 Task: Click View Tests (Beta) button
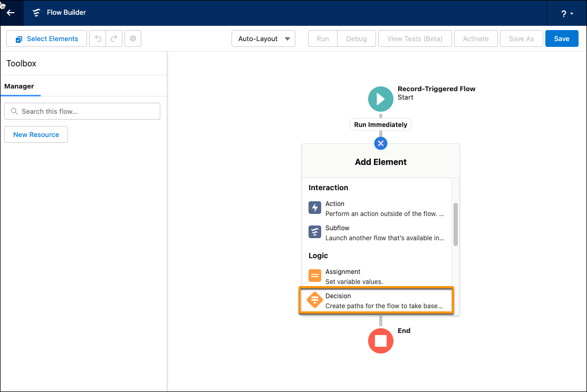pos(415,38)
